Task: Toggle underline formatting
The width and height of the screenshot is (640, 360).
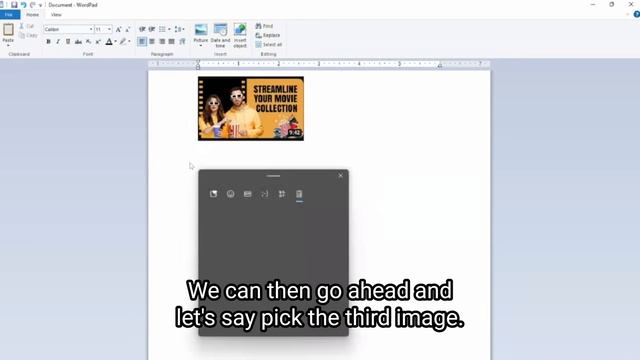Action: click(68, 42)
